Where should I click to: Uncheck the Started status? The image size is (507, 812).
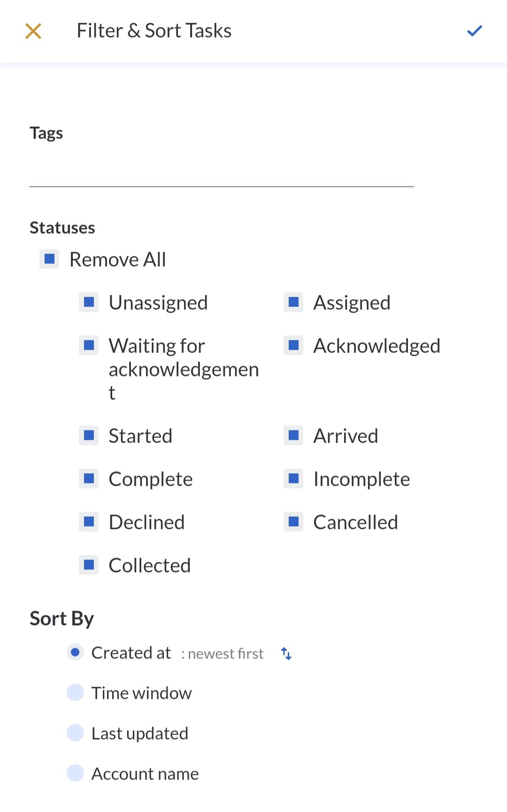[x=89, y=436]
